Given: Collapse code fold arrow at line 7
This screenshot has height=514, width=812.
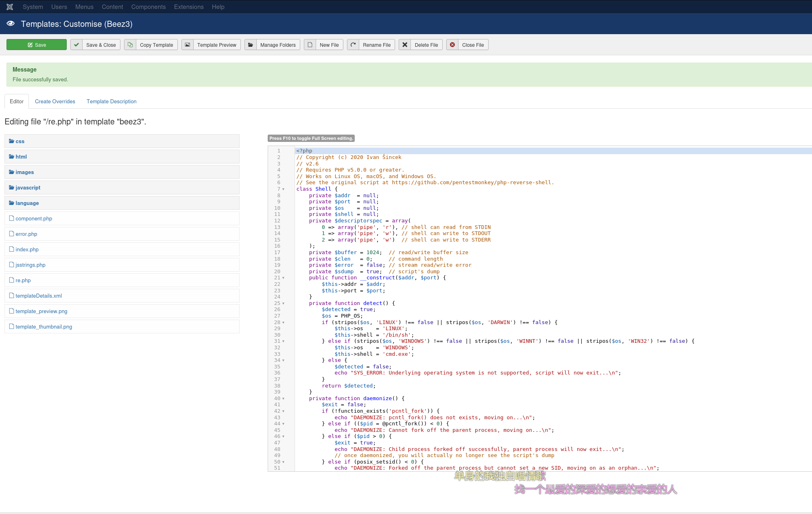Looking at the screenshot, I should click(x=284, y=189).
